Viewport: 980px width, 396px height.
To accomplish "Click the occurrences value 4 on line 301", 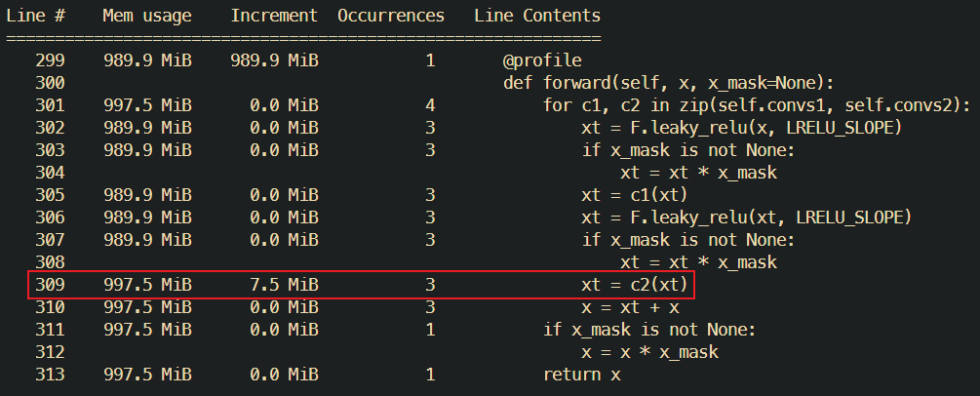I will (x=430, y=105).
